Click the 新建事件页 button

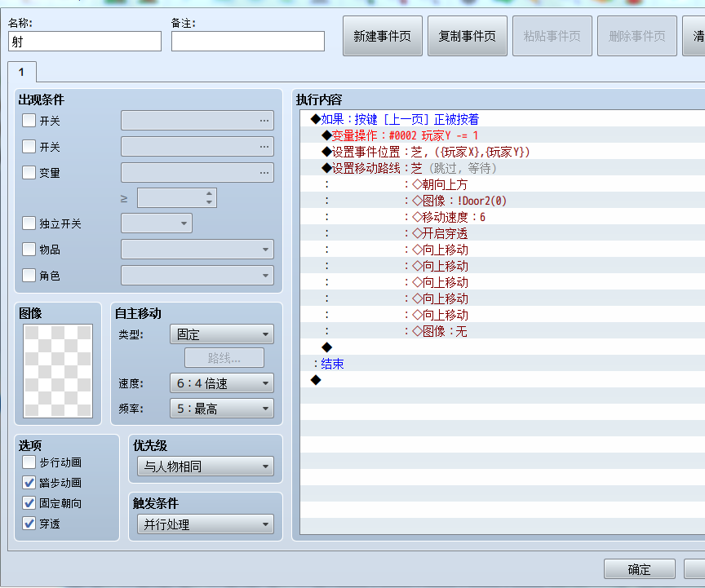(x=383, y=36)
